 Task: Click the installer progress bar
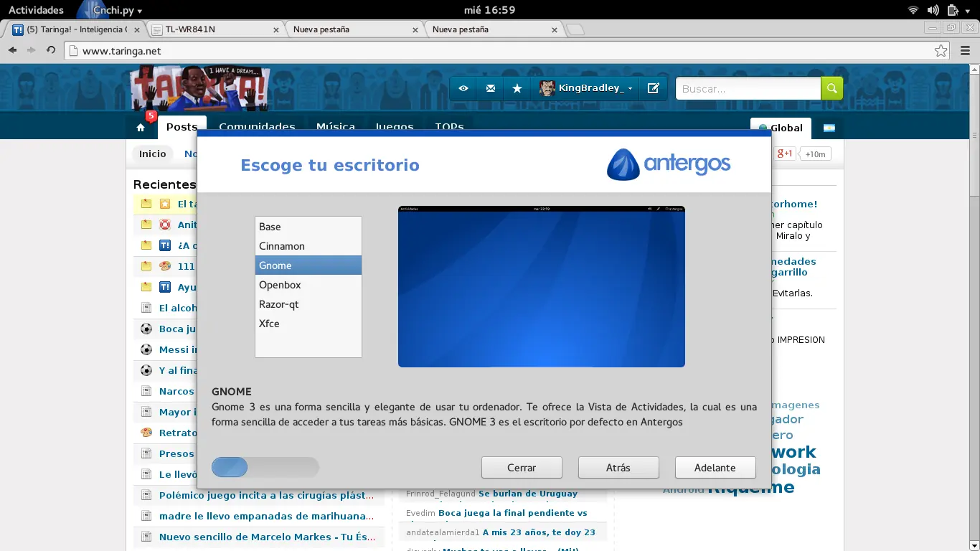[x=265, y=468]
